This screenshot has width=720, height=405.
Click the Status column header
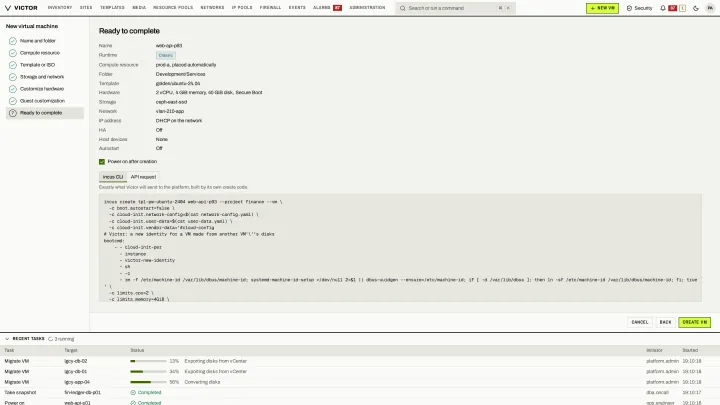point(137,350)
